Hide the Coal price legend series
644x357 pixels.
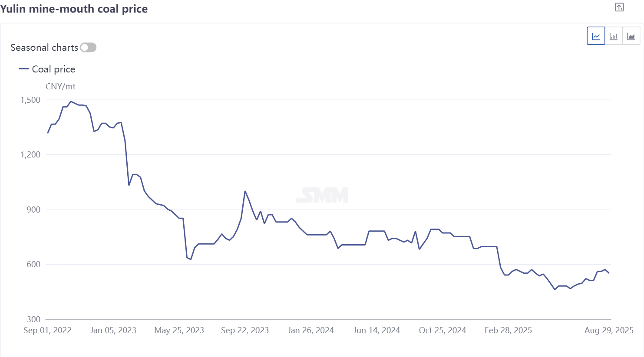[53, 69]
